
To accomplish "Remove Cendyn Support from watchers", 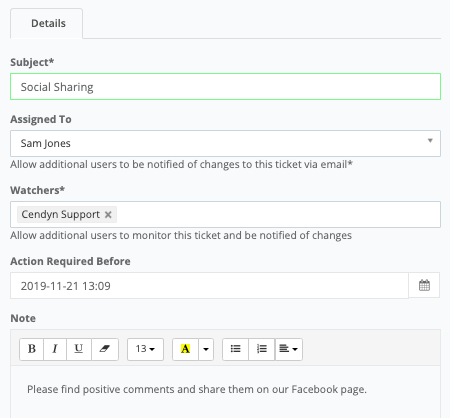I will pyautogui.click(x=108, y=214).
